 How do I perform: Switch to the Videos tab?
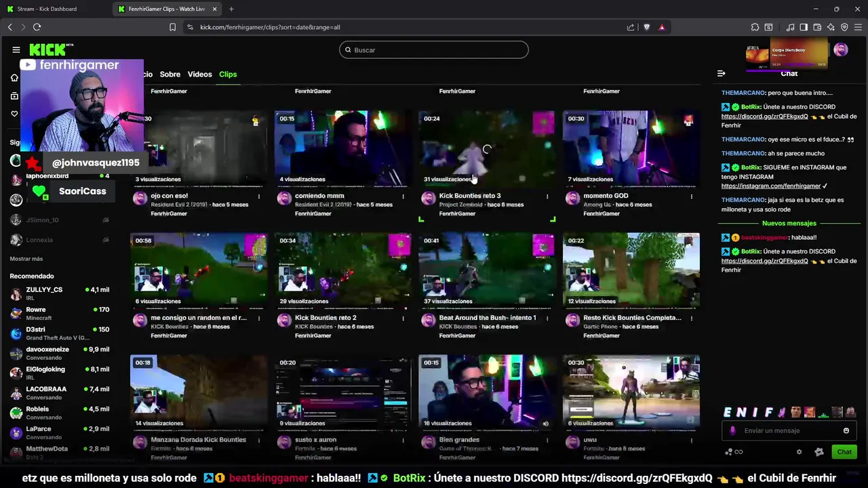click(x=199, y=75)
